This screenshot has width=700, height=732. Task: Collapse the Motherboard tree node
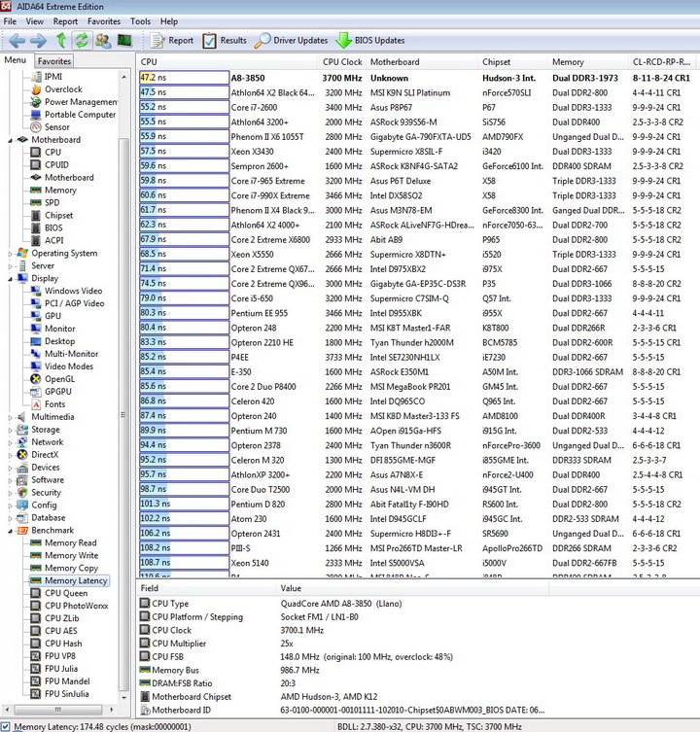(11, 140)
